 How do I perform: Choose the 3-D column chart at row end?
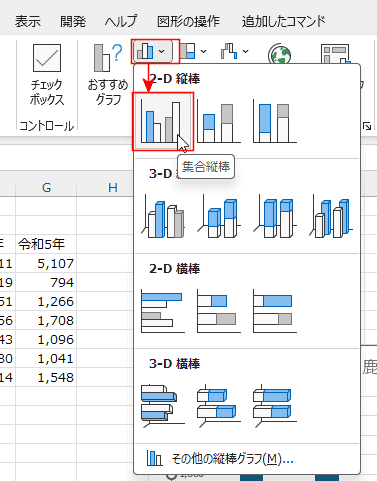pos(331,217)
